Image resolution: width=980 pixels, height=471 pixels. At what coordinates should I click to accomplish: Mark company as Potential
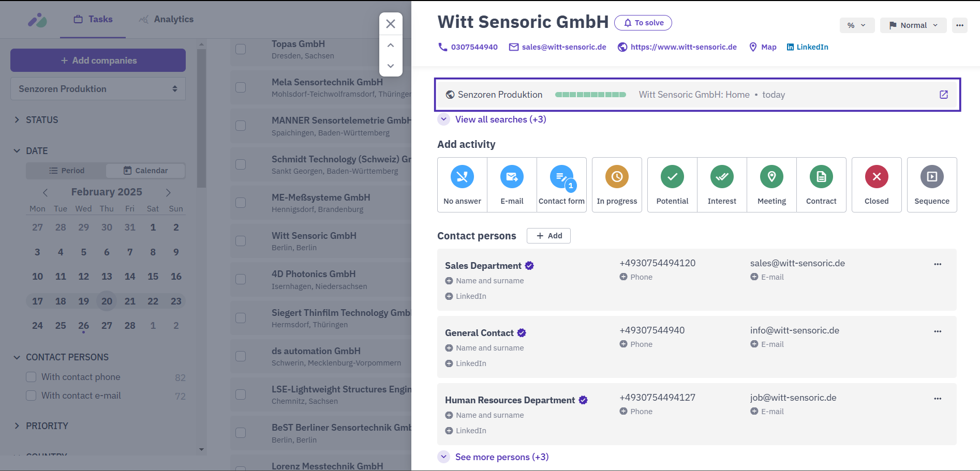point(672,185)
